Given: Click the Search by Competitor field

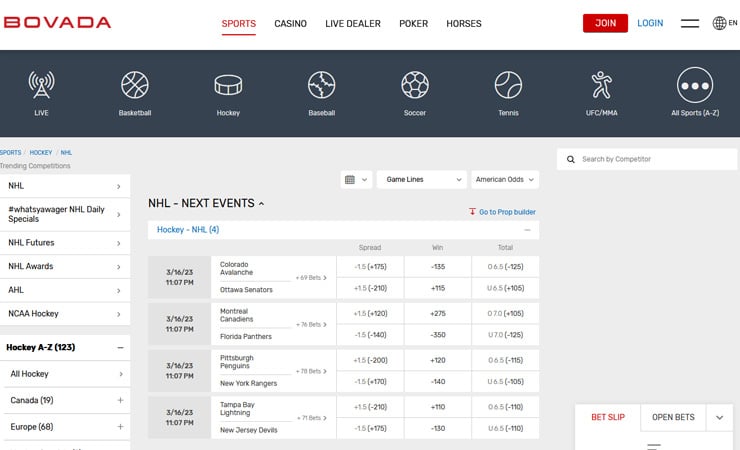Looking at the screenshot, I should [647, 159].
